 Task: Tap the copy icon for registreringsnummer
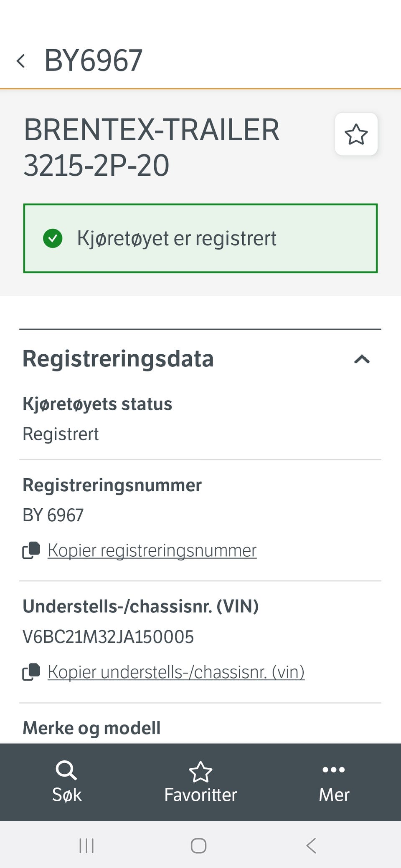(31, 550)
